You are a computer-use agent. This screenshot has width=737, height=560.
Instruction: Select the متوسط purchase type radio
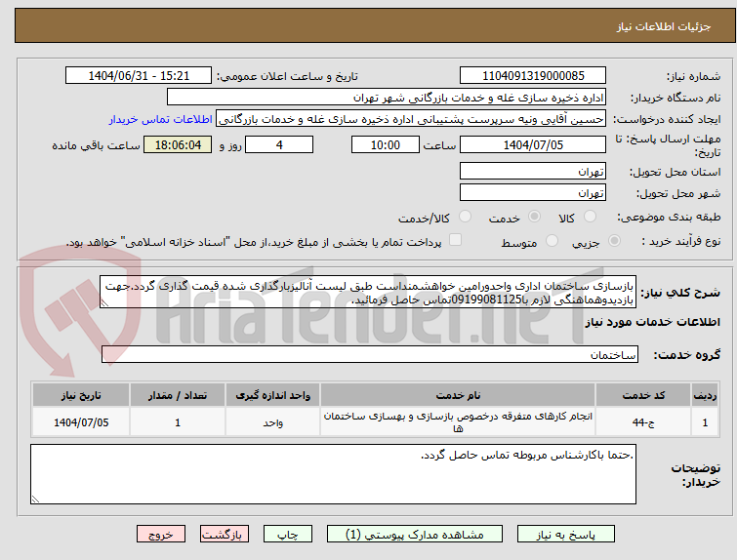tap(552, 241)
